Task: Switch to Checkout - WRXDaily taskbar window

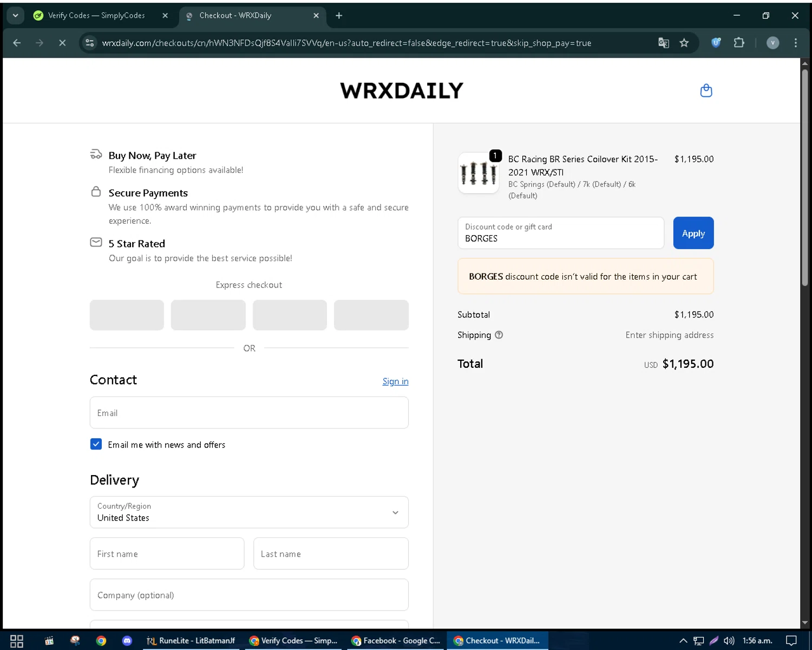Action: (x=497, y=641)
